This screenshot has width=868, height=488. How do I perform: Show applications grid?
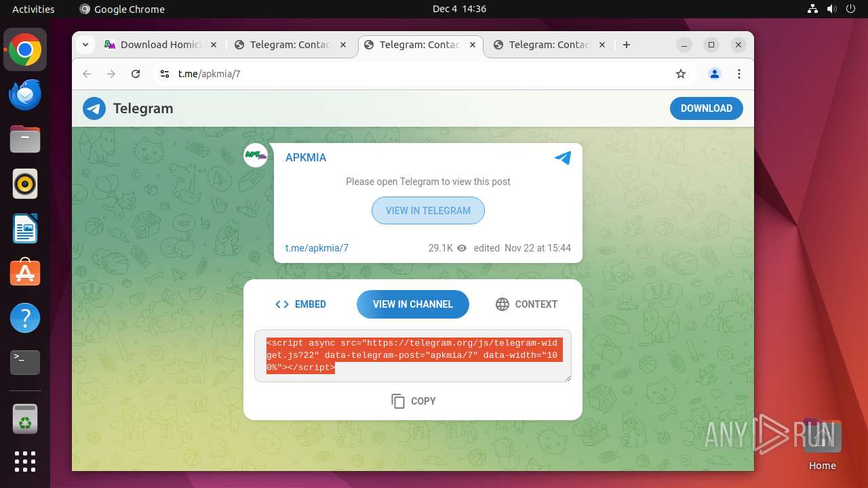(25, 462)
